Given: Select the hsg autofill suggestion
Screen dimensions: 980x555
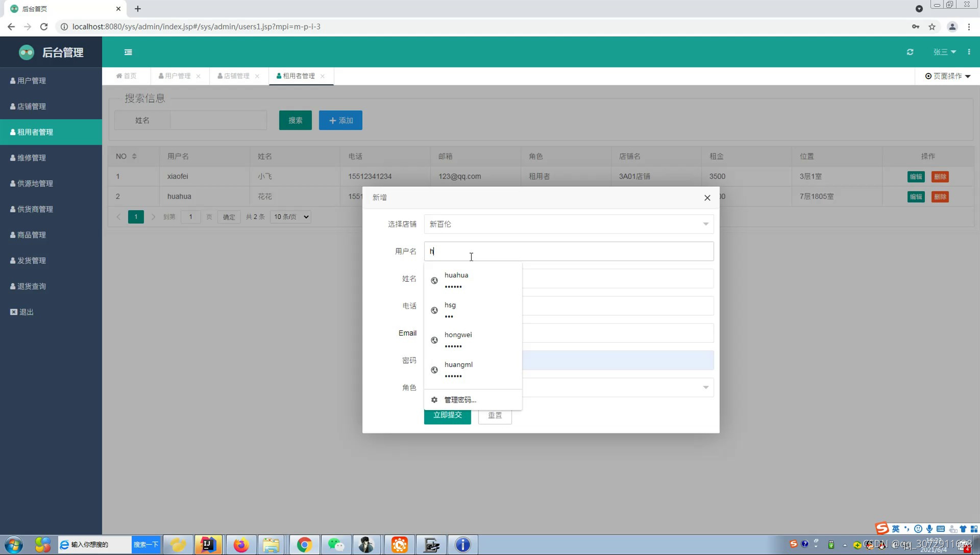Looking at the screenshot, I should (473, 310).
